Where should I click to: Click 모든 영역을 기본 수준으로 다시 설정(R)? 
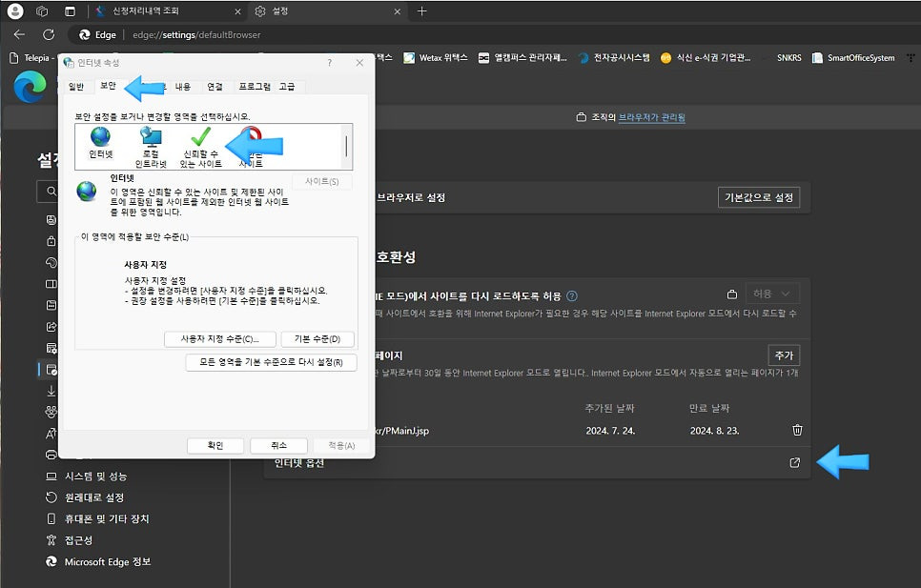271,362
